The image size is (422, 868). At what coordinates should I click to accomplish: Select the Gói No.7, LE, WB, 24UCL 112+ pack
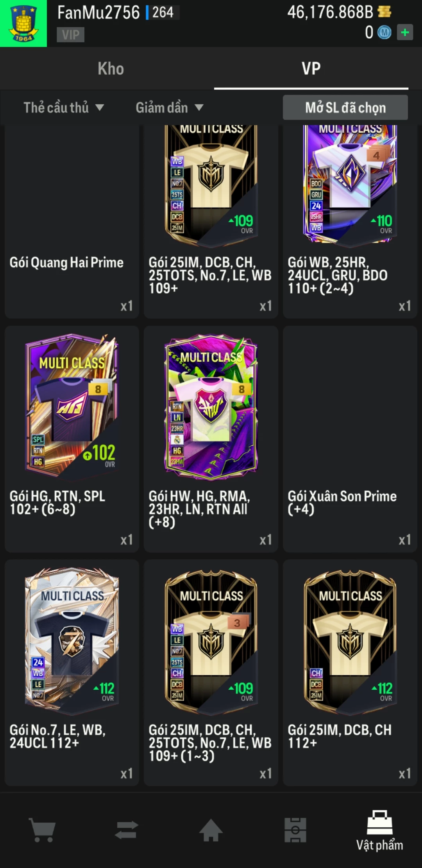tap(72, 673)
